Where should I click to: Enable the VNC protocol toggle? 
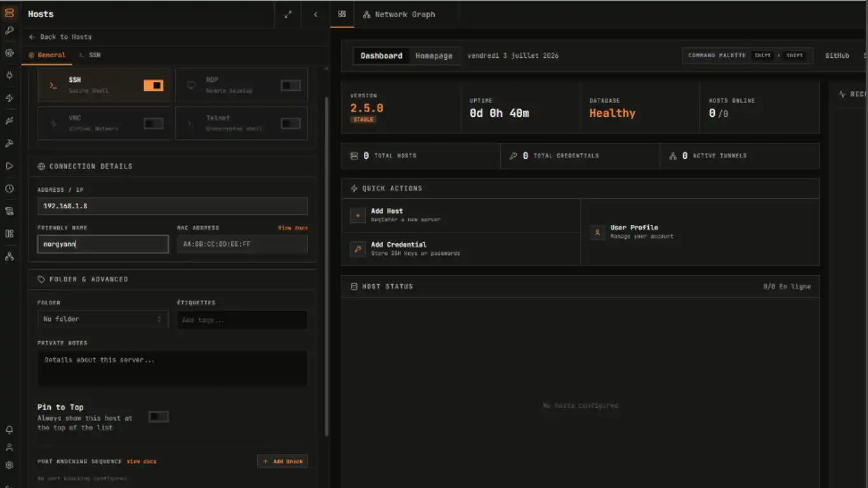point(153,123)
